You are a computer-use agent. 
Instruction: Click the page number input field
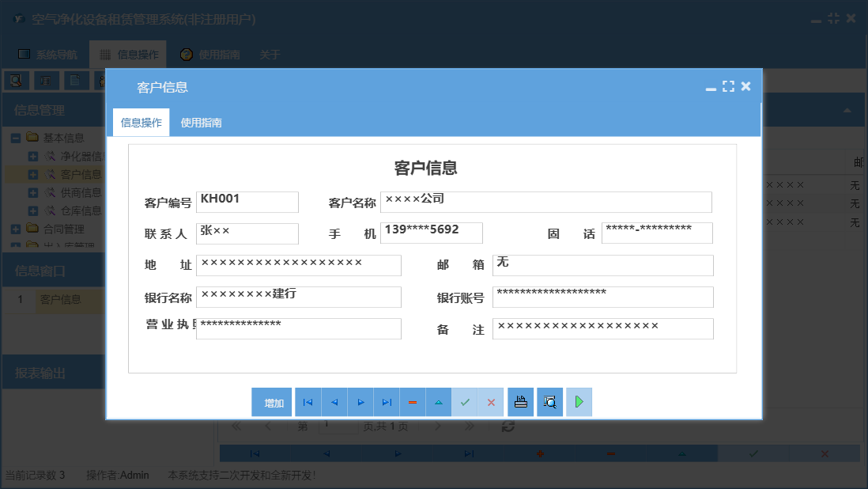(x=338, y=426)
